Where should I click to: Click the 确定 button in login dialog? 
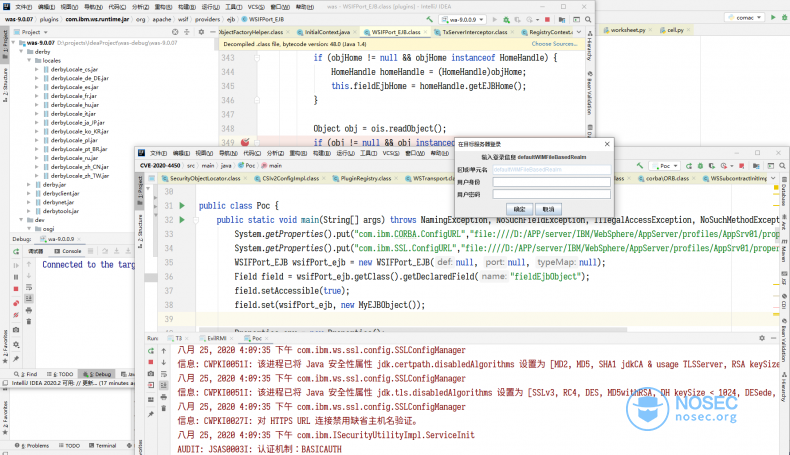pyautogui.click(x=519, y=209)
